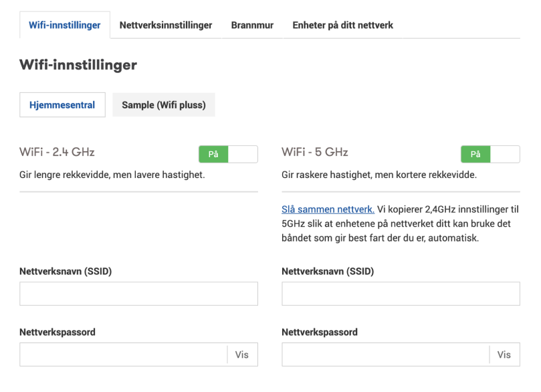The width and height of the screenshot is (541, 392).
Task: Click the 2.4 GHz Nettverksnavn (SSID) label
Action: pyautogui.click(x=66, y=271)
